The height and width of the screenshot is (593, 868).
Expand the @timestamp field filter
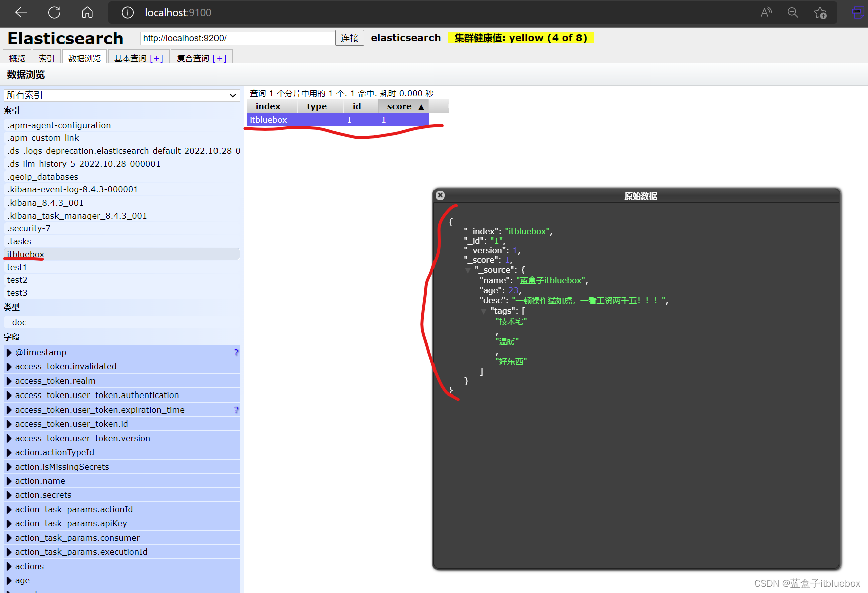(x=9, y=352)
